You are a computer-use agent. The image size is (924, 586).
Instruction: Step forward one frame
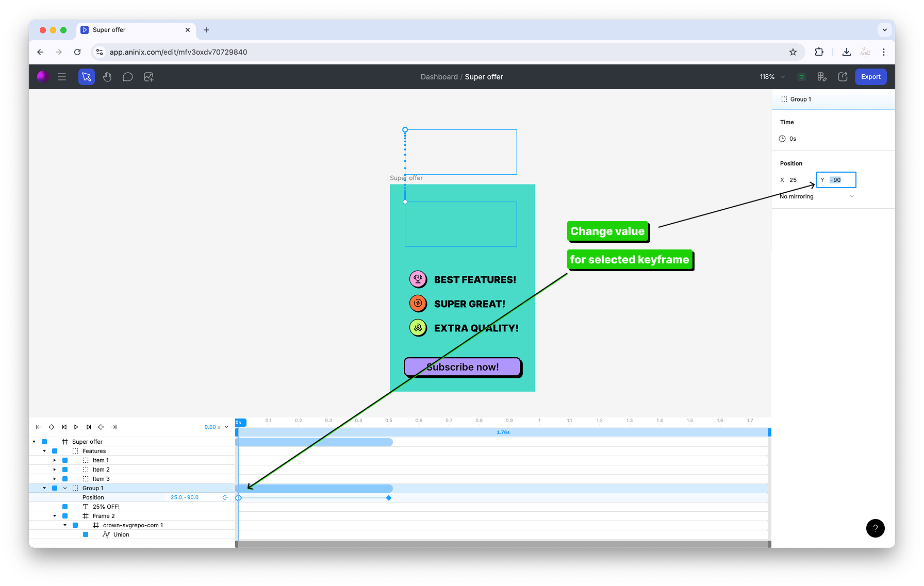click(89, 427)
